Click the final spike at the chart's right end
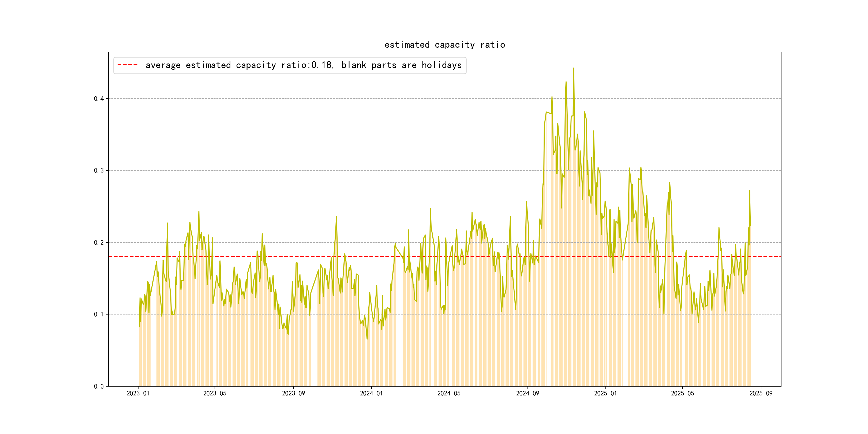This screenshot has width=868, height=434. click(x=749, y=191)
